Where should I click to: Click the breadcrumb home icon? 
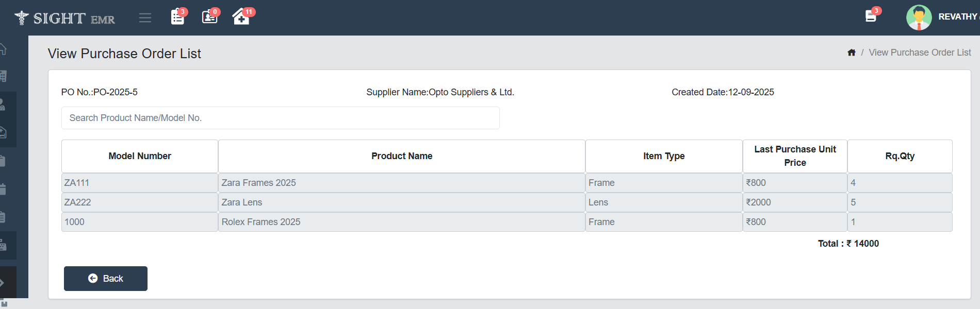click(852, 53)
